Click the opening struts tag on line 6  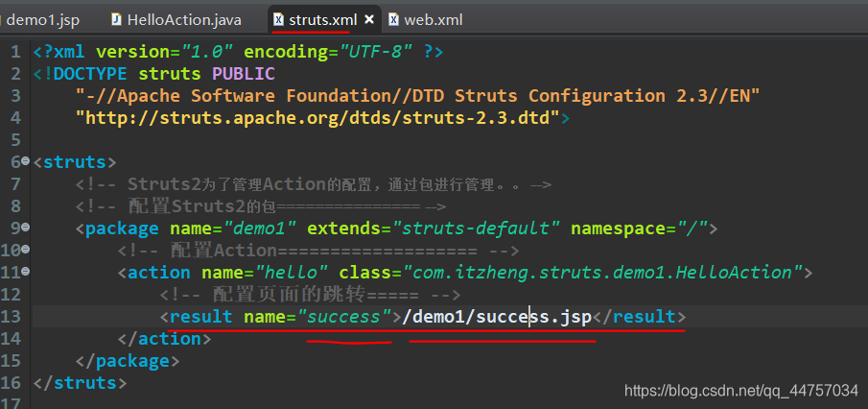pos(75,162)
